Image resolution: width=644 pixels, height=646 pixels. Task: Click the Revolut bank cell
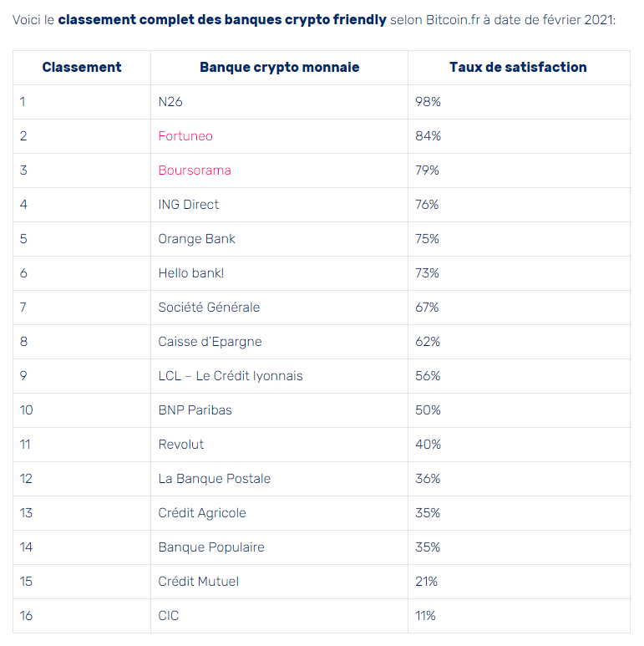point(181,445)
